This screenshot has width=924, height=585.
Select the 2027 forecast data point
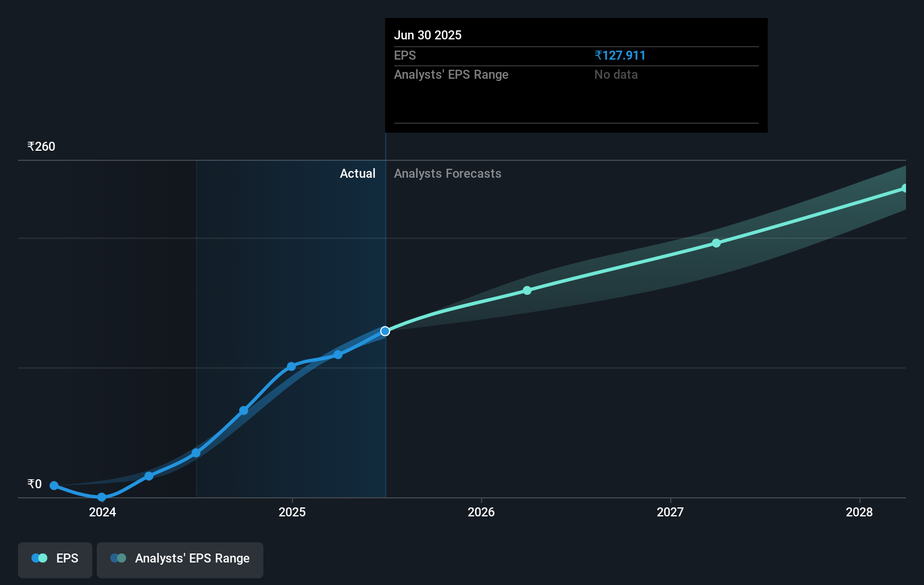[716, 242]
